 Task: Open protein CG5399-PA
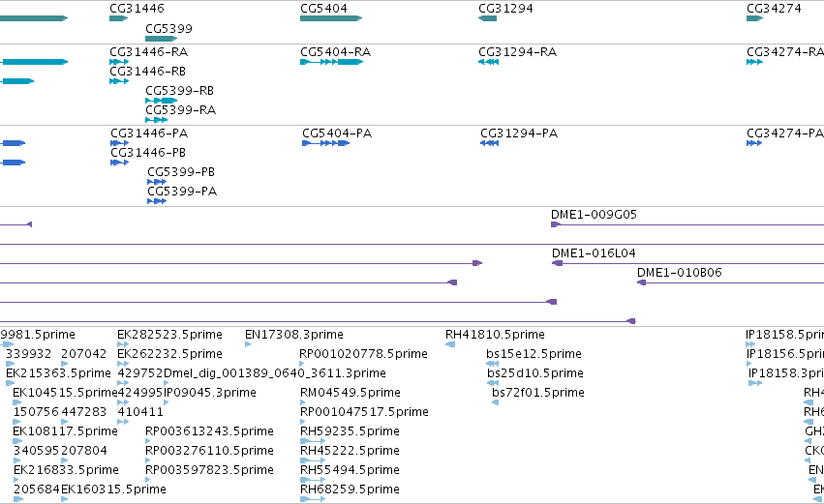[182, 192]
